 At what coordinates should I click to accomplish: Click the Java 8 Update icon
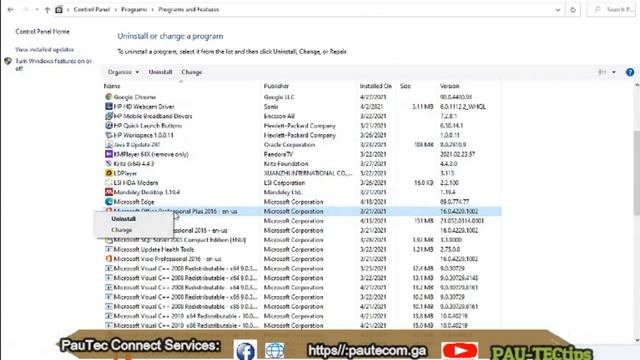point(109,144)
